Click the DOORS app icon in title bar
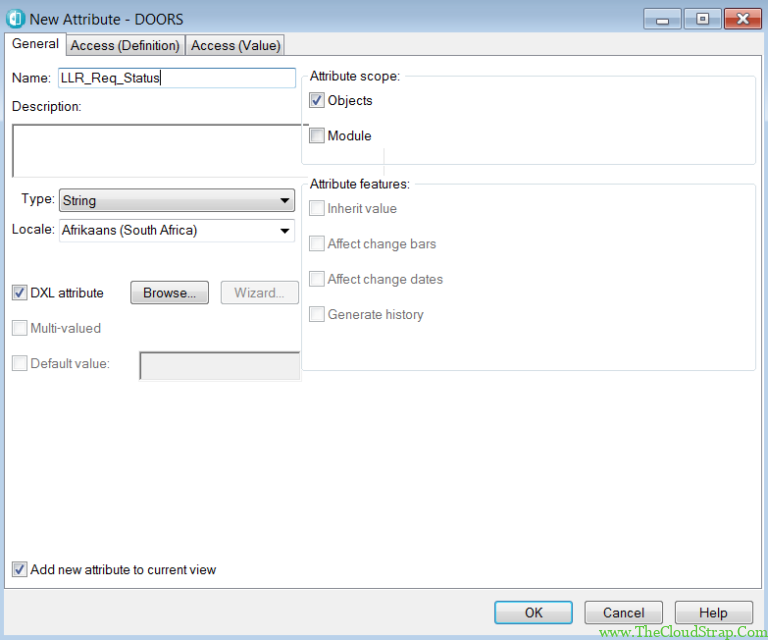Viewport: 768px width, 640px height. tap(15, 19)
